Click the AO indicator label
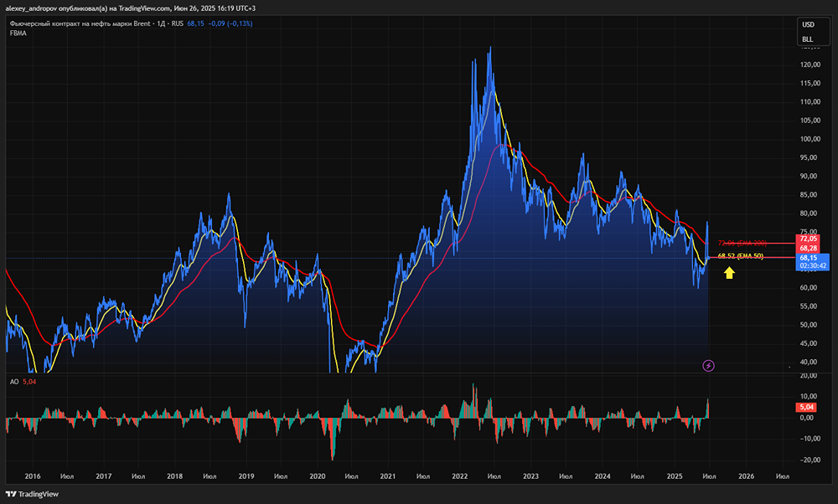 (x=14, y=382)
